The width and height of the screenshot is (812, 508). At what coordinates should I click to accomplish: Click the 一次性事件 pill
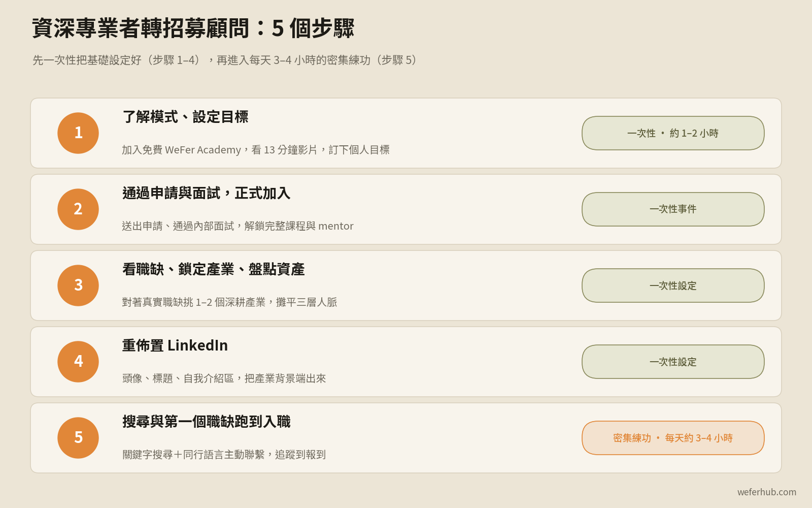click(x=673, y=209)
